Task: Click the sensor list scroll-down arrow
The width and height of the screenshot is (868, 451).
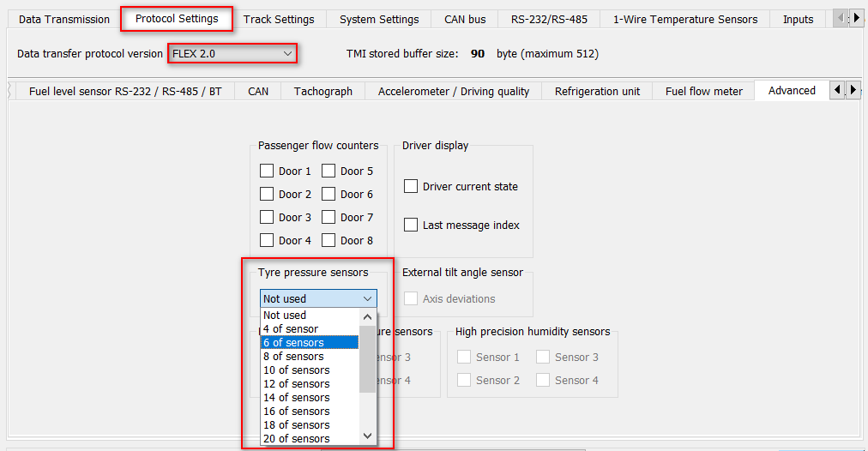Action: point(367,436)
